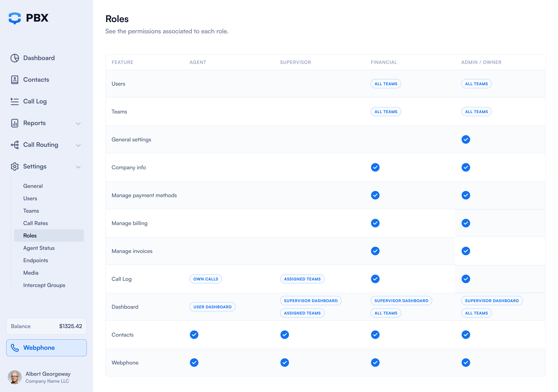Collapse the Settings submenu chevron
The height and width of the screenshot is (392, 558).
pos(78,167)
